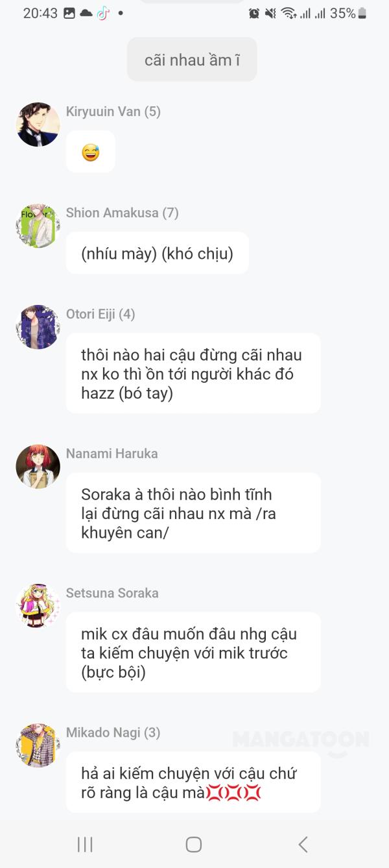The height and width of the screenshot is (868, 389).
Task: Open Nanami Haruka's red-haired avatar
Action: coord(38,466)
